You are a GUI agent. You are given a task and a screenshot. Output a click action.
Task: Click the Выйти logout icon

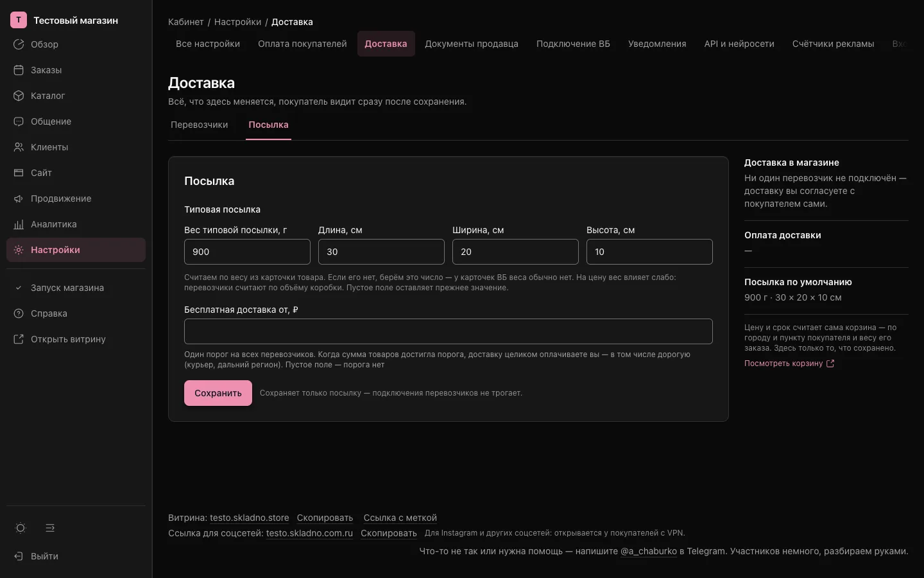point(19,556)
